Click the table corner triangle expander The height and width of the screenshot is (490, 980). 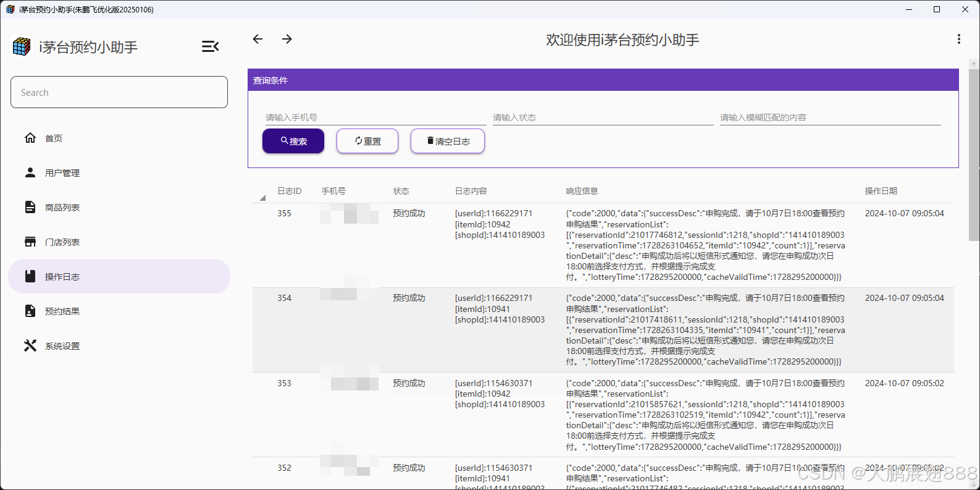(262, 198)
